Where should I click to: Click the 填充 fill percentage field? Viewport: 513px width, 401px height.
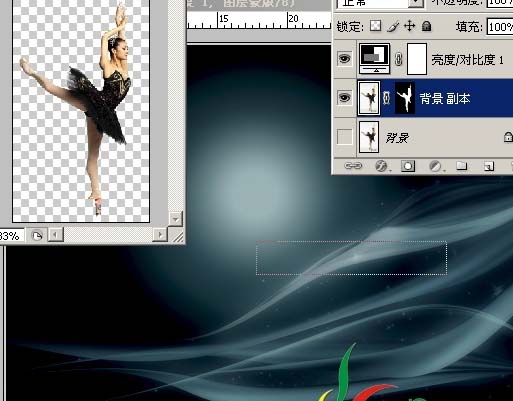pos(500,27)
